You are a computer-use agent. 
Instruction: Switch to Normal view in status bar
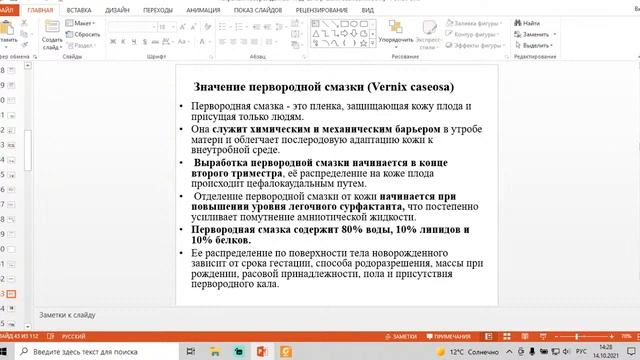point(489,336)
